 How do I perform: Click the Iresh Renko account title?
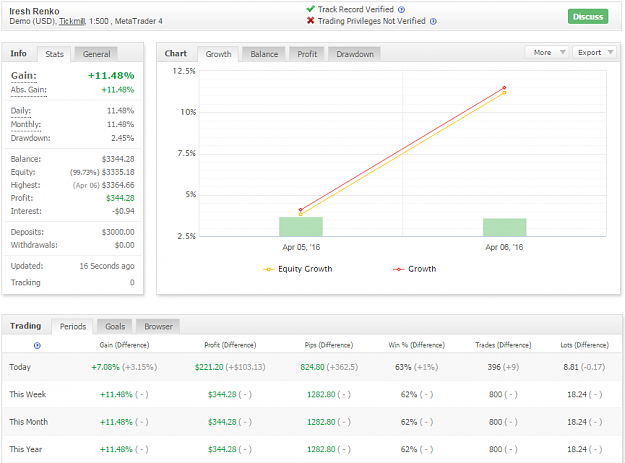tap(34, 11)
